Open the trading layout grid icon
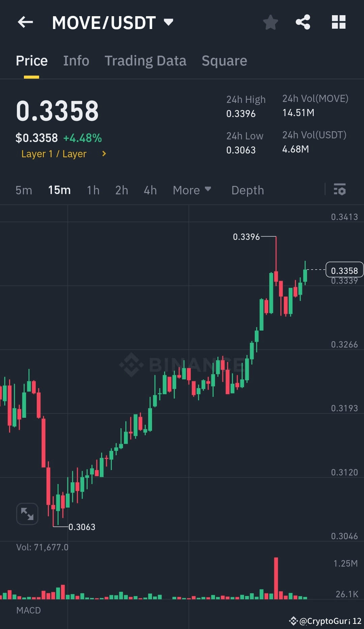Image resolution: width=364 pixels, height=629 pixels. pos(339,22)
